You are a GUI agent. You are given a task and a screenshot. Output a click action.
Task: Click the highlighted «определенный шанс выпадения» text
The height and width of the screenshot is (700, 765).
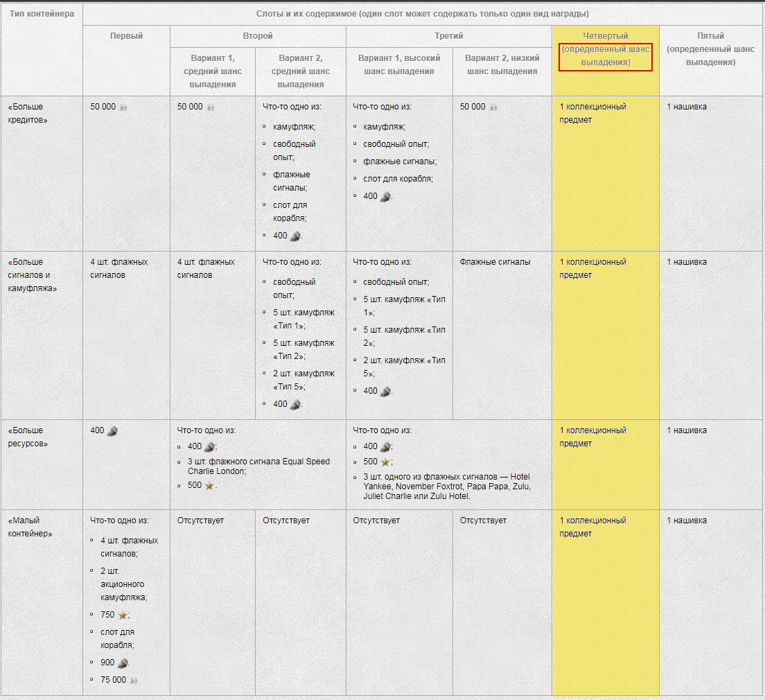[x=605, y=56]
